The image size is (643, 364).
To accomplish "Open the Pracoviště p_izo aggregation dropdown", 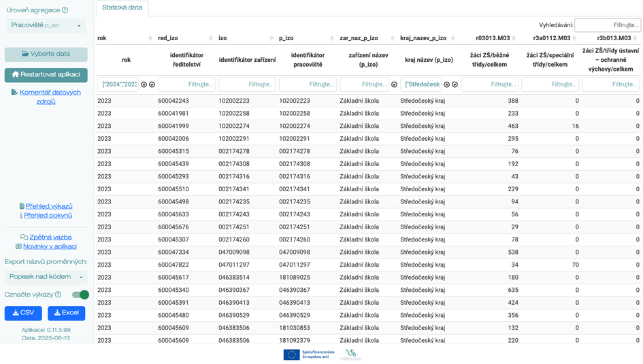I will click(46, 26).
